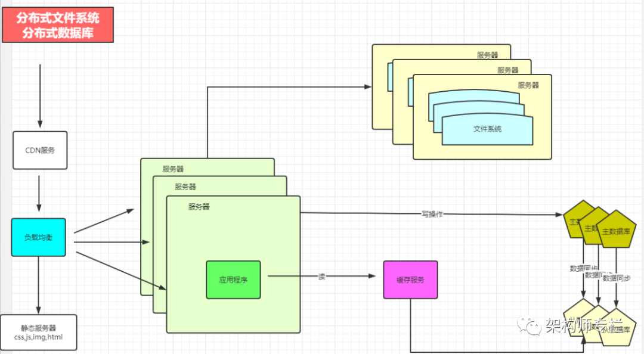Select the front green 服务器 container label
The image size is (644, 354).
point(199,207)
